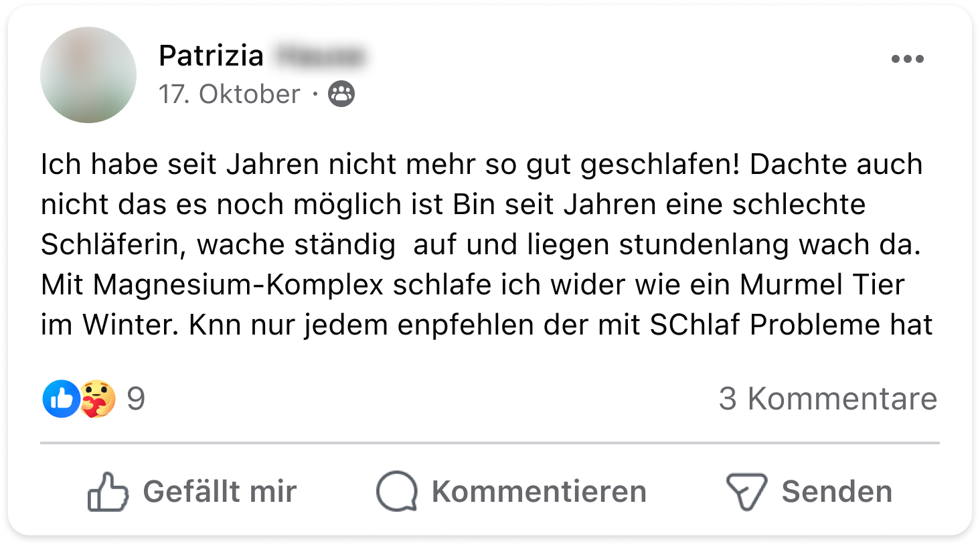Click the word "Magnesium-Komplex" in the post
The width and height of the screenshot is (980, 546).
pos(238,285)
